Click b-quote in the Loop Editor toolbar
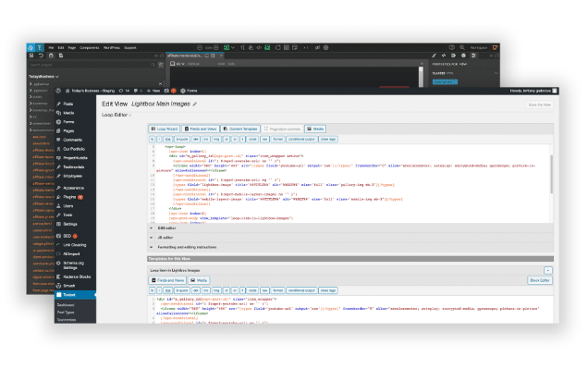 (182, 140)
